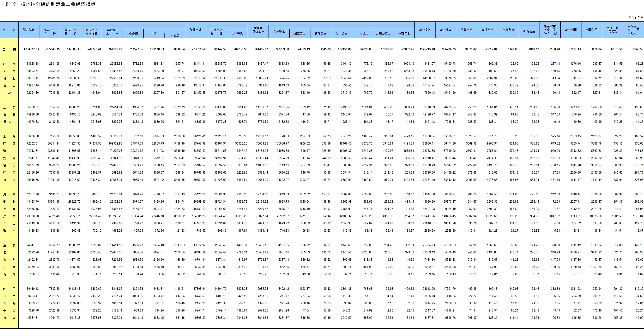Select the 投资收益 header cell
The image size is (644, 336).
550,30
